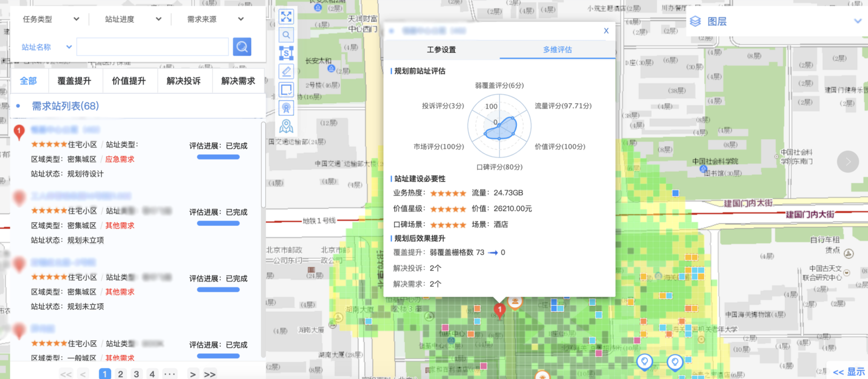The image size is (868, 379).
Task: Click the station name search field
Action: pyautogui.click(x=152, y=47)
